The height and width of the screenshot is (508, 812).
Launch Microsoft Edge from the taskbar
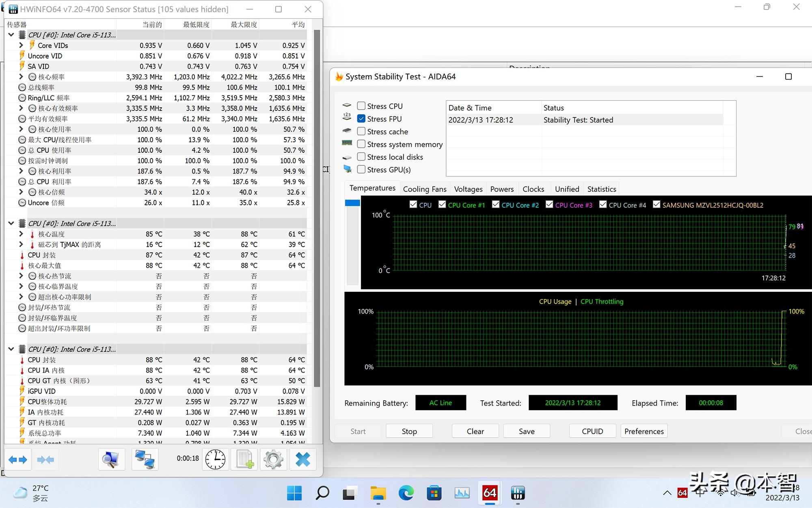click(x=406, y=493)
